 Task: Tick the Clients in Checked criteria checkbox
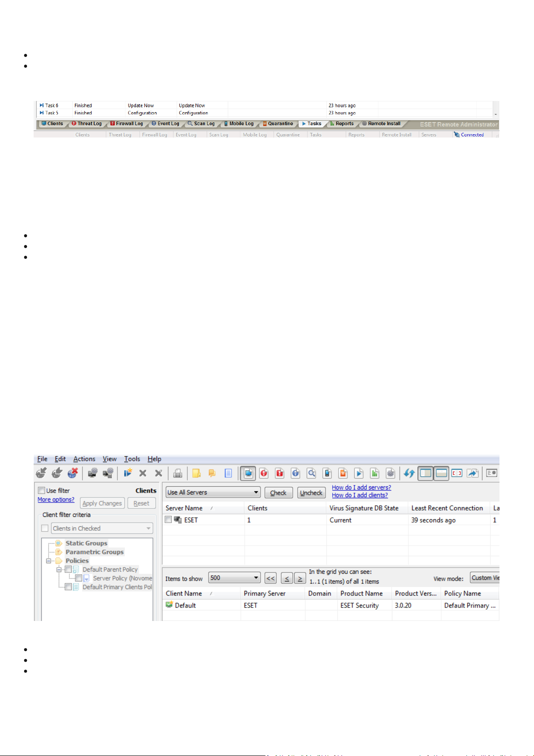point(45,528)
